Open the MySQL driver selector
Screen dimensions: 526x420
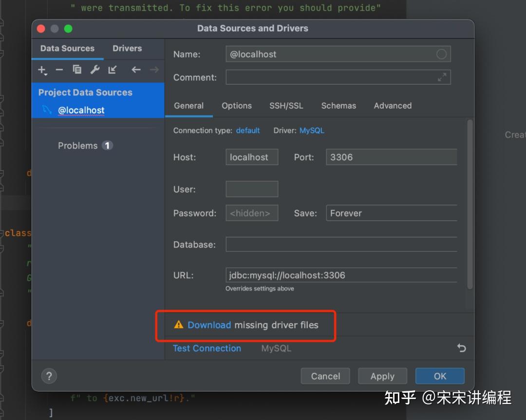[x=312, y=130]
